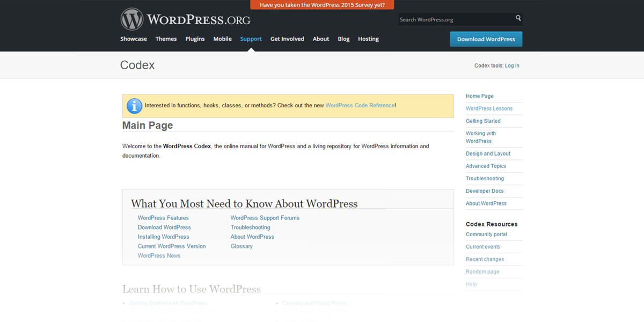This screenshot has height=322, width=644.
Task: Open Developer Docs in the sidebar
Action: point(485,191)
